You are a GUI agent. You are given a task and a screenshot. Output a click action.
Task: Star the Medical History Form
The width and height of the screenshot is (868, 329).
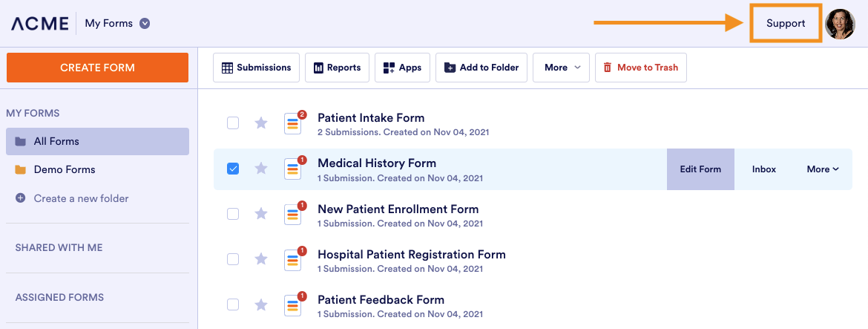coord(261,169)
